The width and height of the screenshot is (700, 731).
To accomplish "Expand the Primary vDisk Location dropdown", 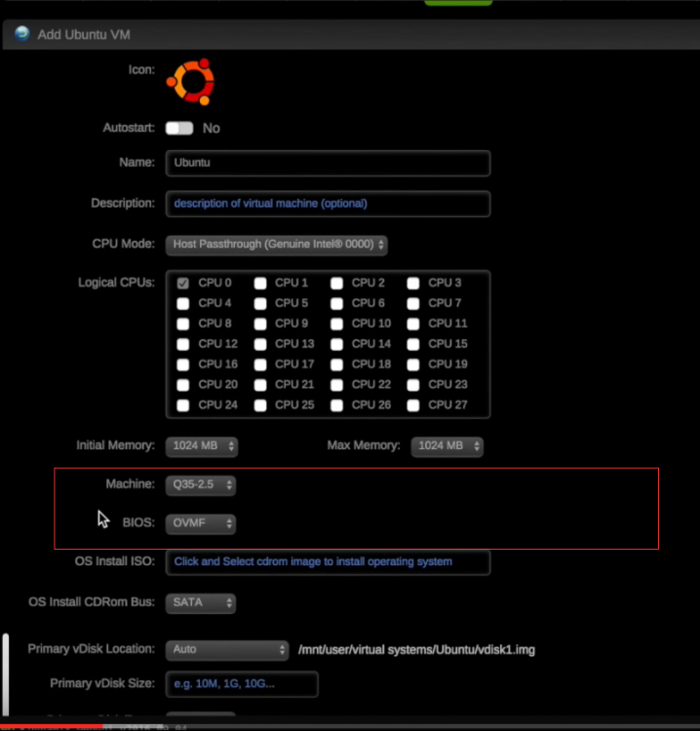I will pos(227,650).
